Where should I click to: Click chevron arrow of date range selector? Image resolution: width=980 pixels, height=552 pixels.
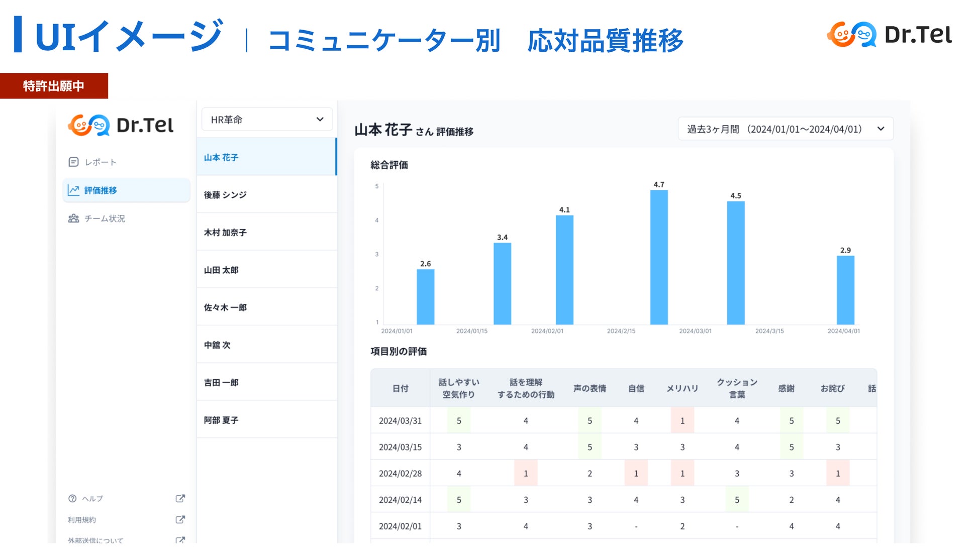[x=880, y=129]
